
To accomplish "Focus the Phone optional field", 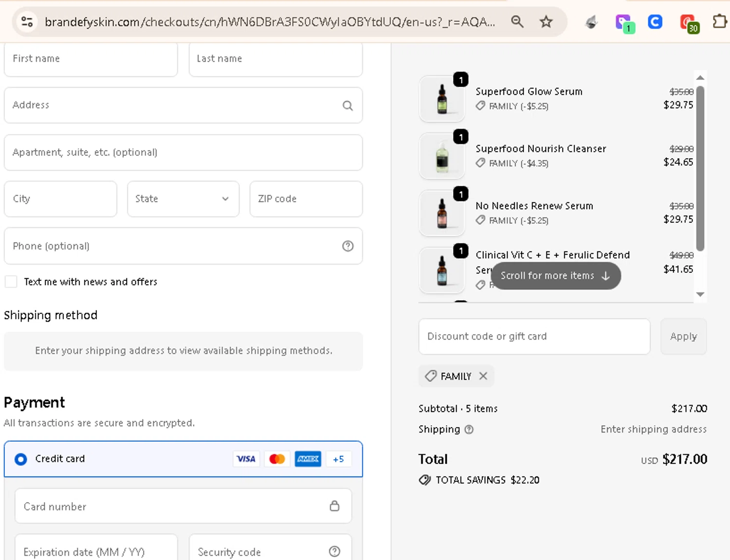I will pos(183,246).
